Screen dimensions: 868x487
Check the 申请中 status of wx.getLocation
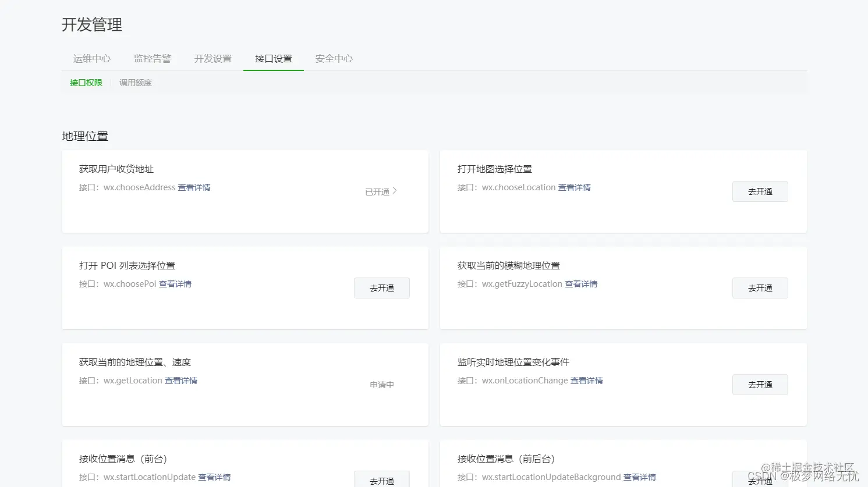381,384
